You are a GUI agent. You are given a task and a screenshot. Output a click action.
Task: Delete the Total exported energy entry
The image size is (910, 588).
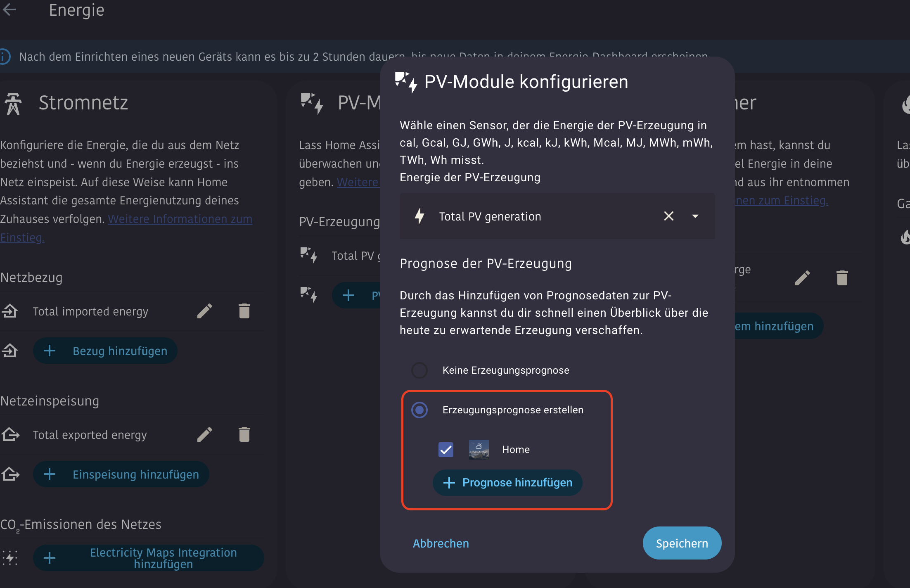click(244, 434)
